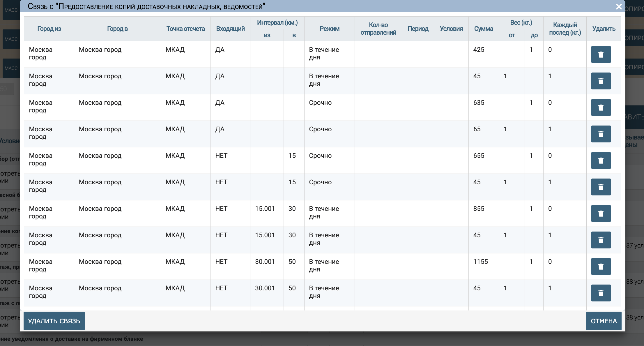
Task: Remove the last visible row with interval 30.001–50
Action: [601, 293]
